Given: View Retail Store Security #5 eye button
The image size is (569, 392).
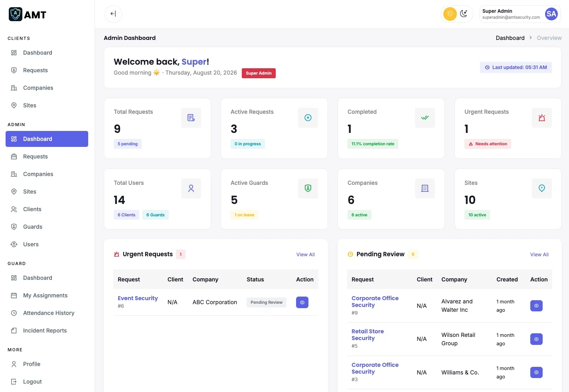Looking at the screenshot, I should 536,339.
